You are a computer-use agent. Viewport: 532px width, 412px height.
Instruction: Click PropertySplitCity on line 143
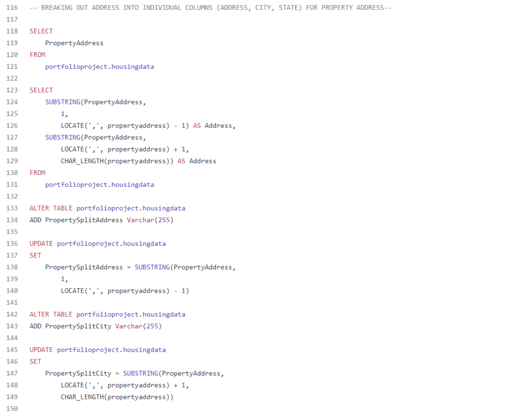tap(78, 326)
